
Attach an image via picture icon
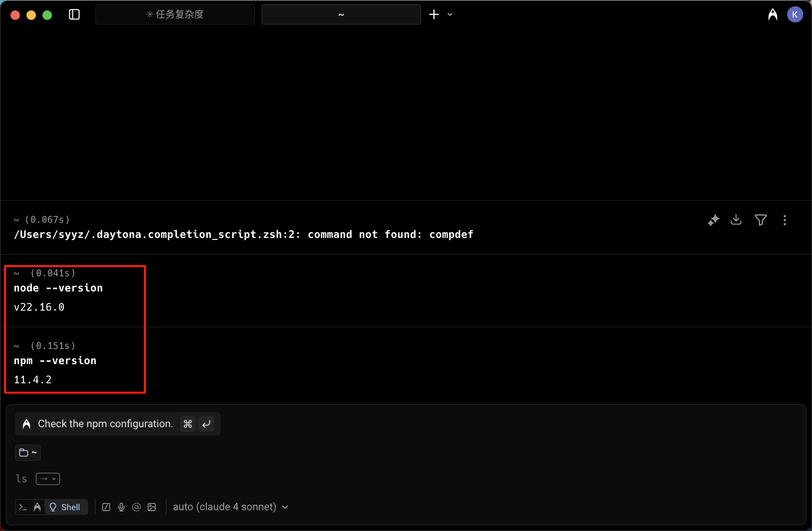[152, 507]
